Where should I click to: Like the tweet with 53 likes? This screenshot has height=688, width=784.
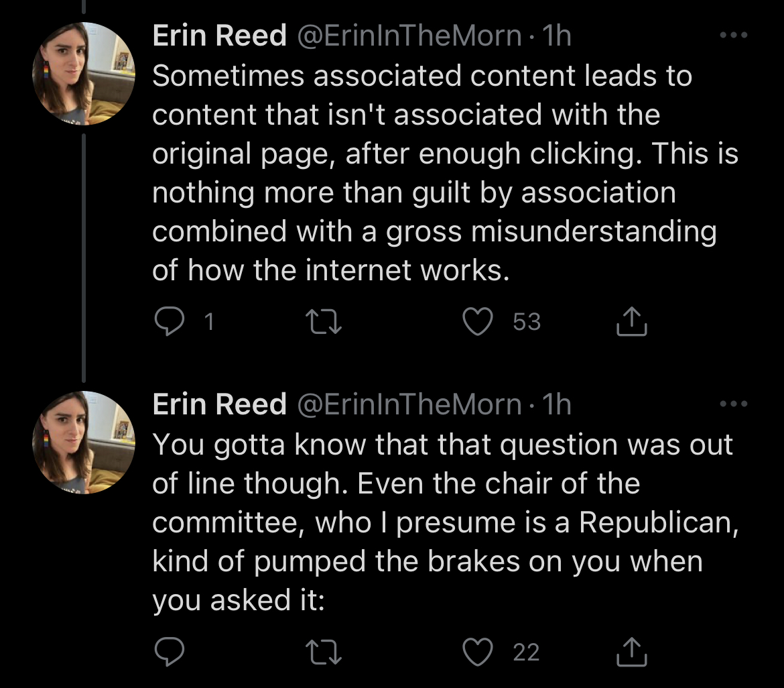pyautogui.click(x=478, y=323)
